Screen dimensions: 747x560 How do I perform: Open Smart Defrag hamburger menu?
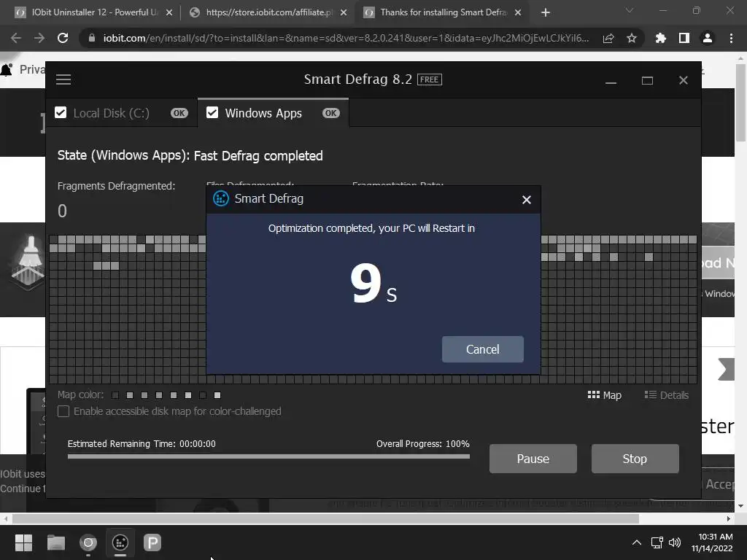pos(63,79)
